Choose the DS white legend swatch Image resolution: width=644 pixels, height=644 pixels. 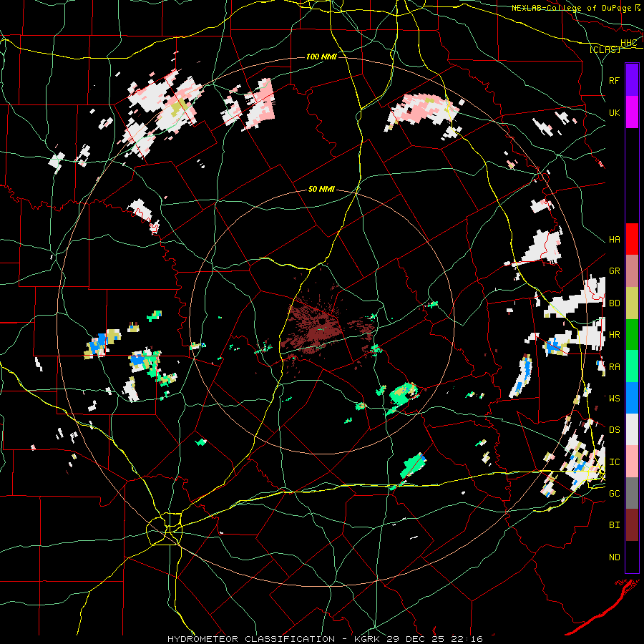(x=632, y=429)
